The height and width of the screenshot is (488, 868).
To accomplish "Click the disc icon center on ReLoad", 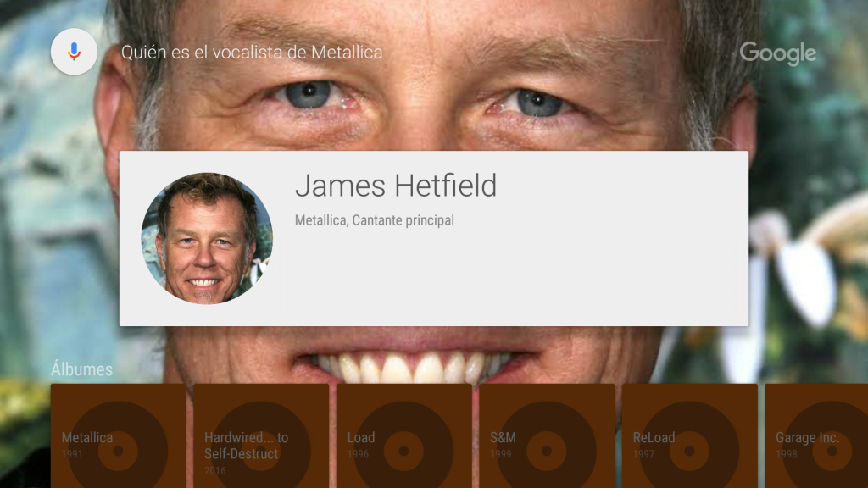I will 689,451.
